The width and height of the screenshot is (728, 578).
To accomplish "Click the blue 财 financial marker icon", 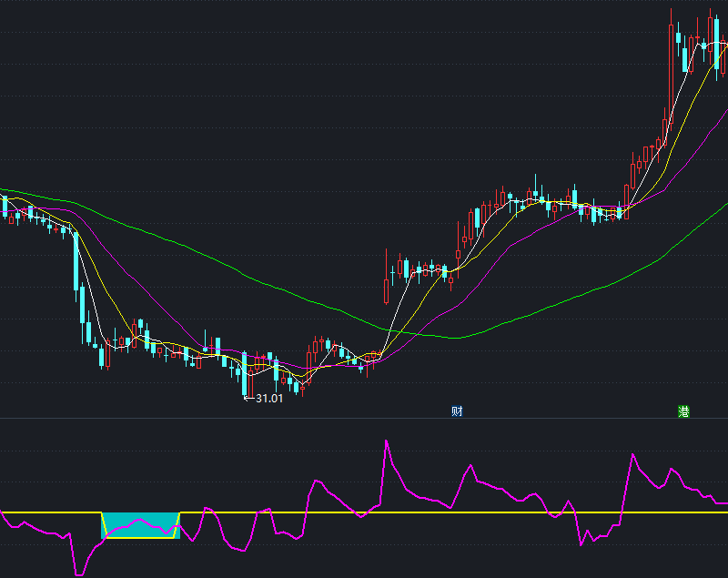I will coord(457,411).
